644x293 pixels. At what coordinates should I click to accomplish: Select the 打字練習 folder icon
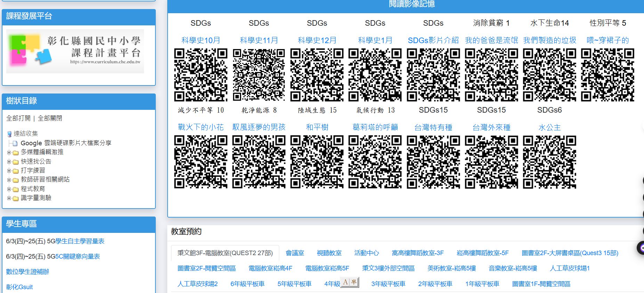pos(16,171)
